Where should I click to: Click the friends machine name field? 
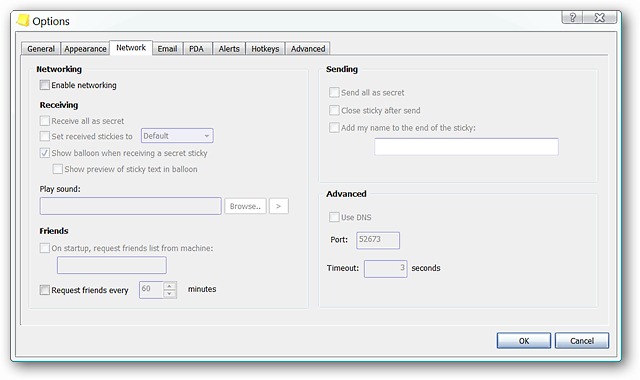tap(112, 265)
